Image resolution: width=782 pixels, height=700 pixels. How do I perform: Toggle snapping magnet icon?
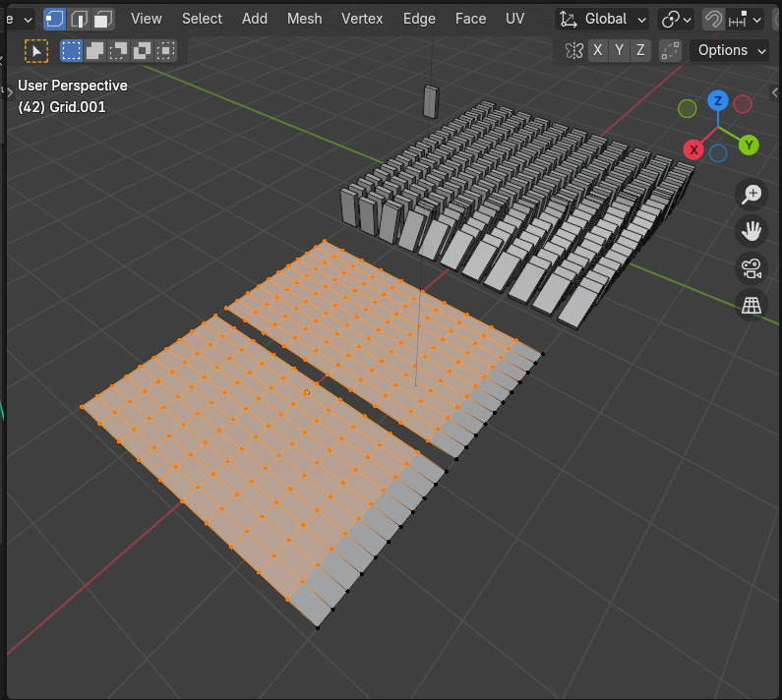(713, 20)
